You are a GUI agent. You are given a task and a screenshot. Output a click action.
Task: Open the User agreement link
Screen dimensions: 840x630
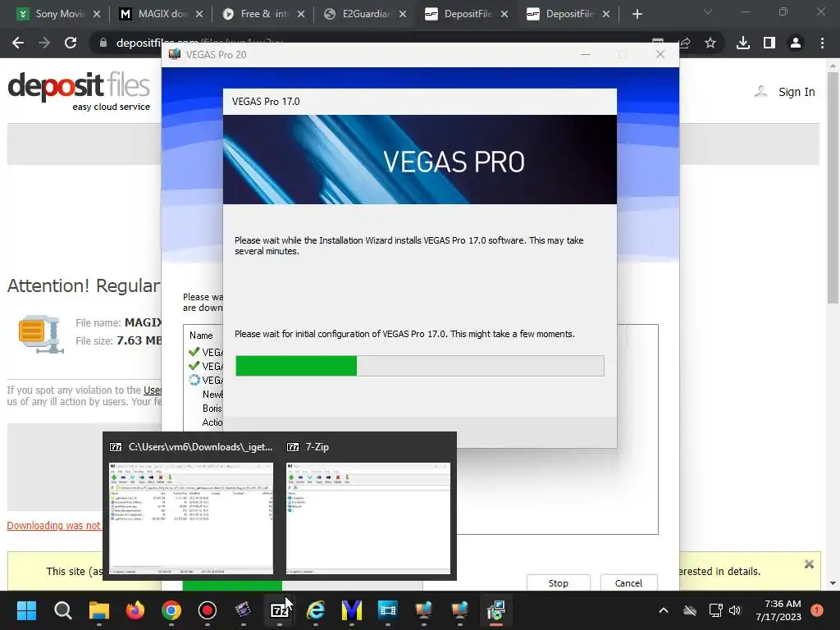tap(152, 390)
